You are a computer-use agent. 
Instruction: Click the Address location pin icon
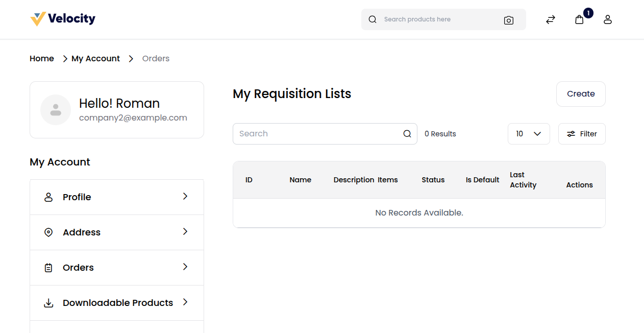(48, 232)
